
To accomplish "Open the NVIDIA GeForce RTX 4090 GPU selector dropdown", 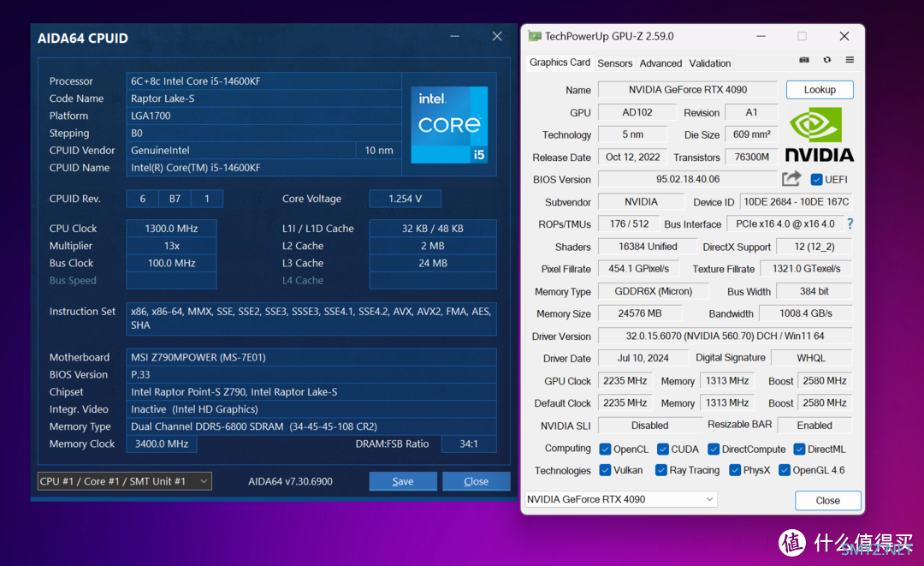I will [x=621, y=499].
